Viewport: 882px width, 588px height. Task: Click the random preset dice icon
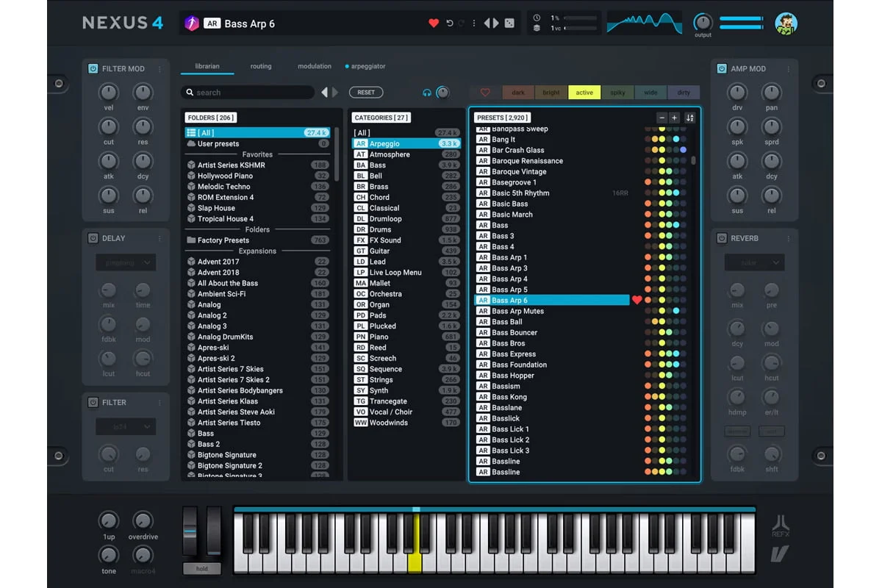[509, 24]
